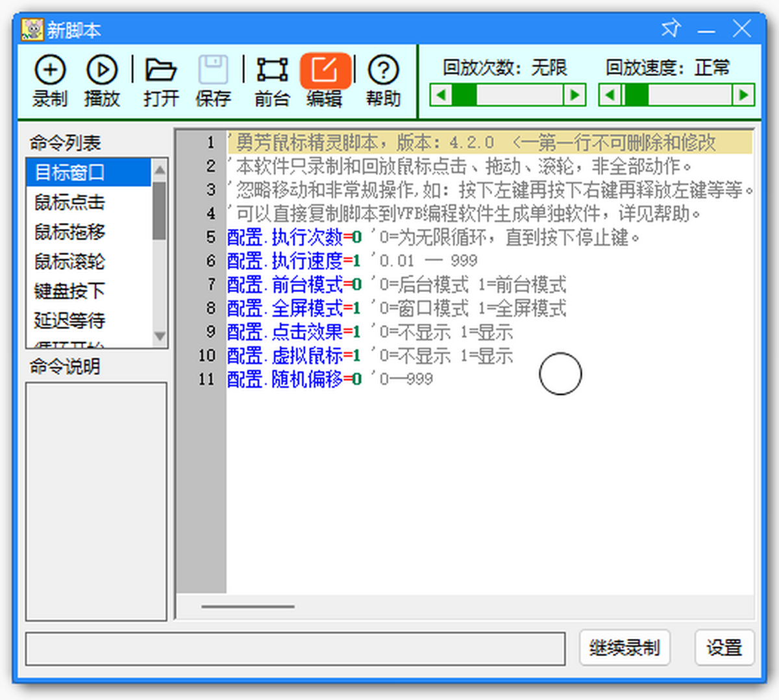Toggle 前台 (Foreground) mode icon
779x700 pixels.
pos(272,71)
